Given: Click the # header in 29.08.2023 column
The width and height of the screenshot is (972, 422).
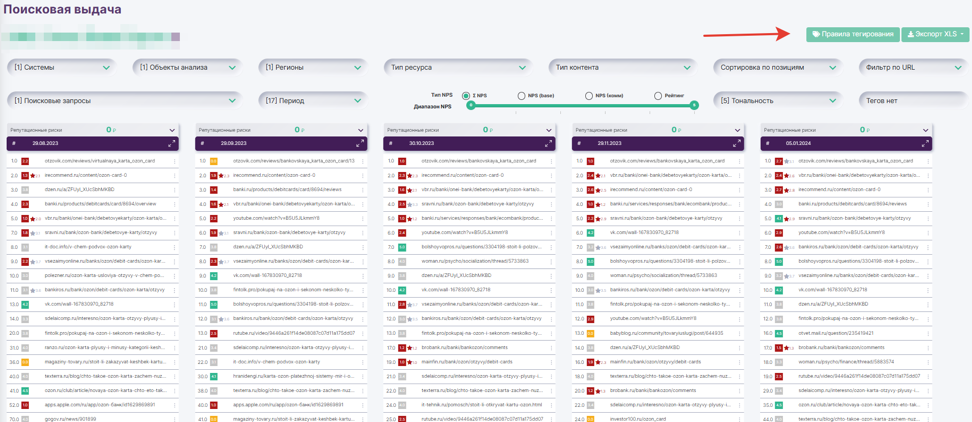Looking at the screenshot, I should (14, 144).
